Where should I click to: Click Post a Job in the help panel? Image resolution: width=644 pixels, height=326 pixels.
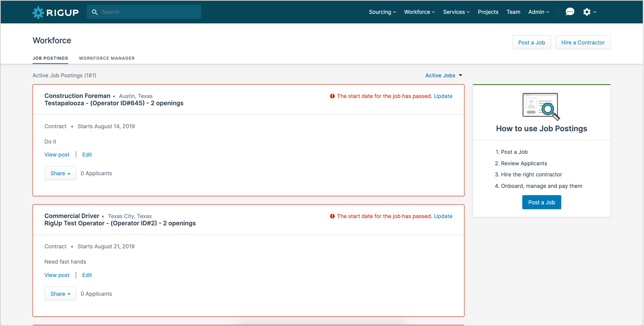pos(541,202)
